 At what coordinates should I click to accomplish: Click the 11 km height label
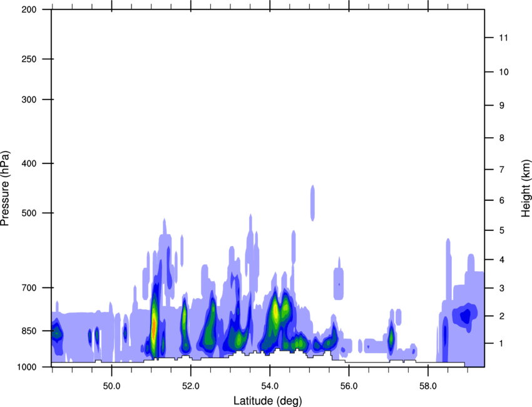503,38
